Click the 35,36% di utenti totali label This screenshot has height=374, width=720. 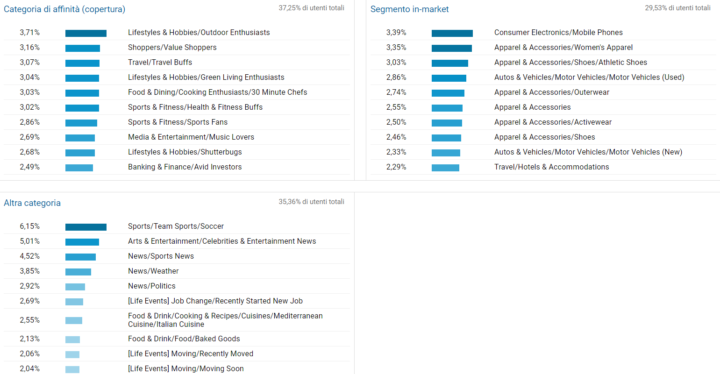(311, 202)
